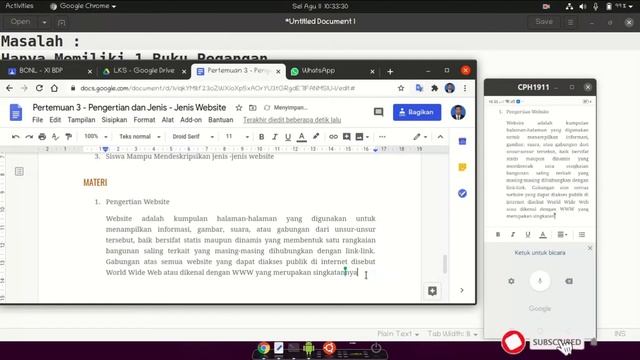Tap the backspace key in CPH1911 voice panel
The image size is (640, 360).
(569, 281)
